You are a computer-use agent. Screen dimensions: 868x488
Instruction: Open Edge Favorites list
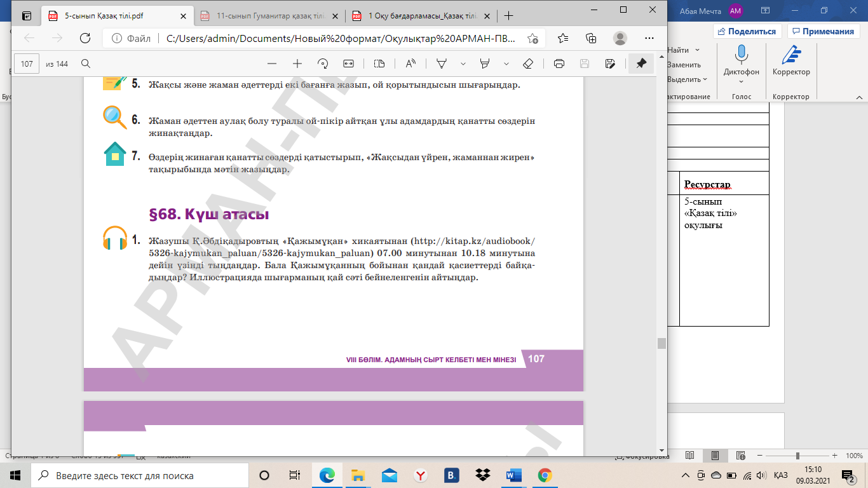pos(563,38)
